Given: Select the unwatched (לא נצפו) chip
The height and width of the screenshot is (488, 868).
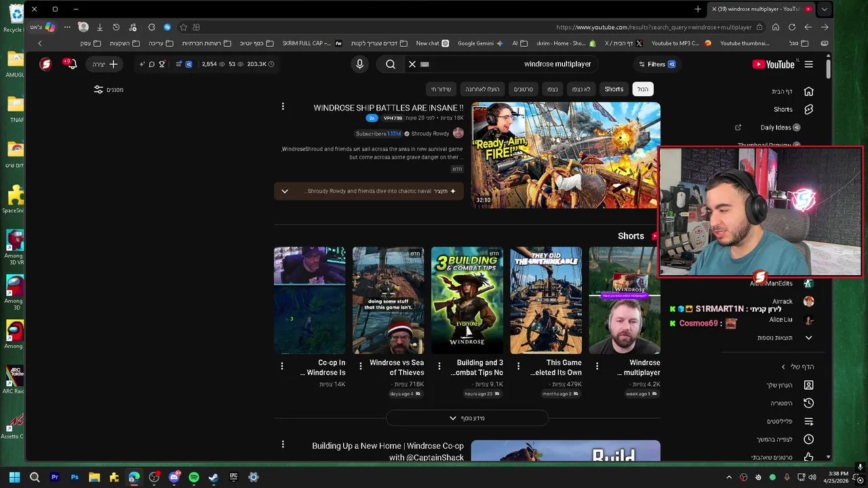Looking at the screenshot, I should point(581,89).
